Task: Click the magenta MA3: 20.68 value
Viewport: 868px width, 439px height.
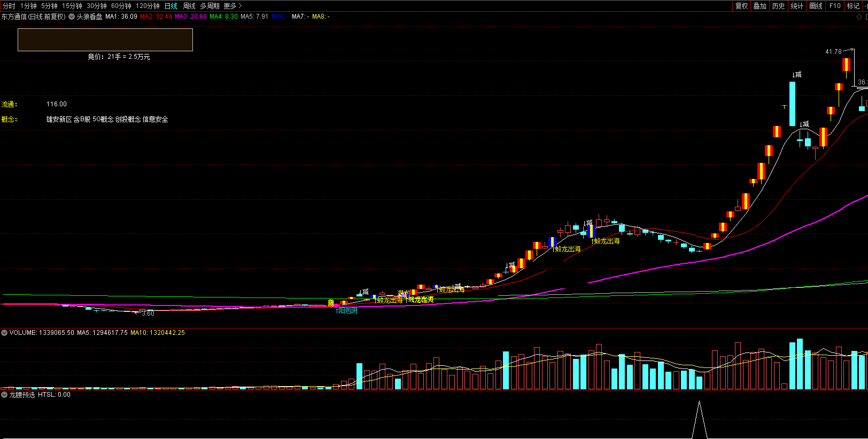Action: pyautogui.click(x=191, y=17)
